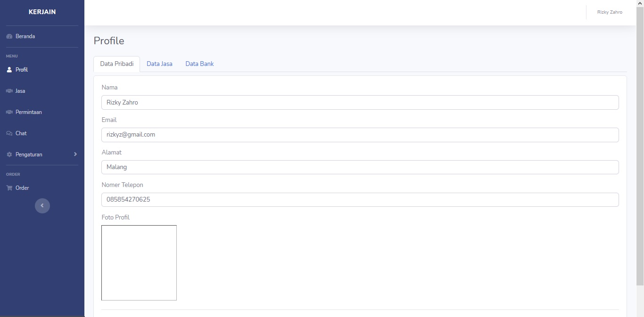Click the Profile page heading

click(109, 41)
